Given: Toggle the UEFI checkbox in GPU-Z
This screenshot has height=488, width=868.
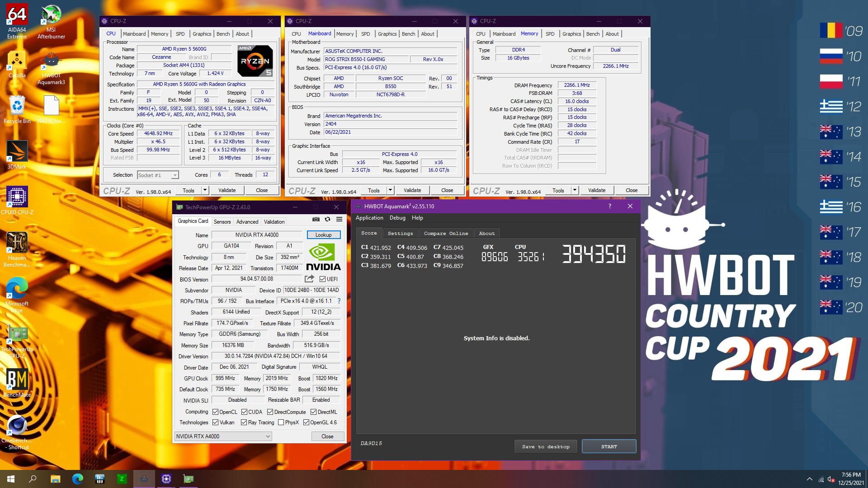Looking at the screenshot, I should [322, 279].
